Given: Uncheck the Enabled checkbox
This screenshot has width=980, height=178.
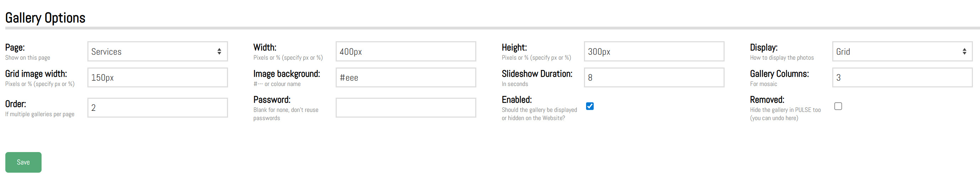Looking at the screenshot, I should (x=590, y=106).
